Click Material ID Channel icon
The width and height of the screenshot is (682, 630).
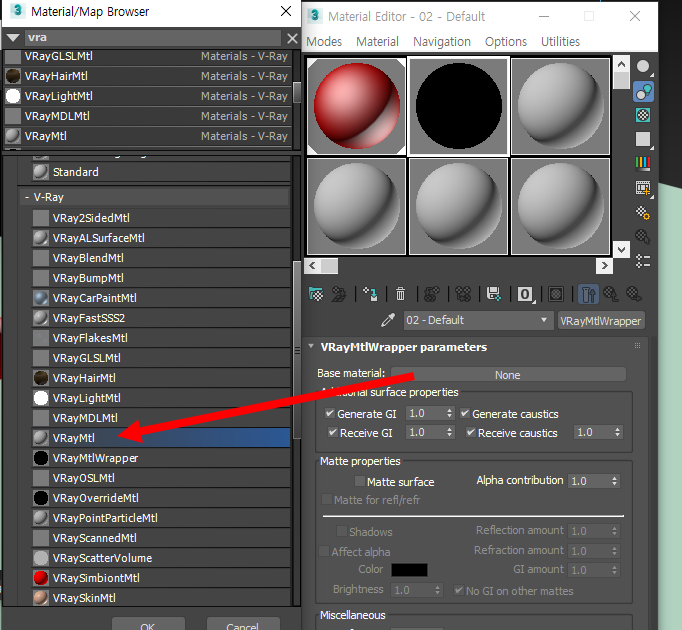click(x=526, y=295)
